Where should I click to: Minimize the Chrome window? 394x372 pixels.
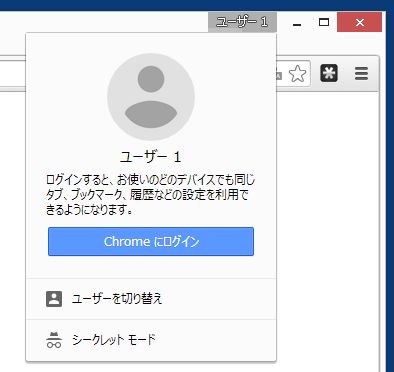tap(297, 25)
